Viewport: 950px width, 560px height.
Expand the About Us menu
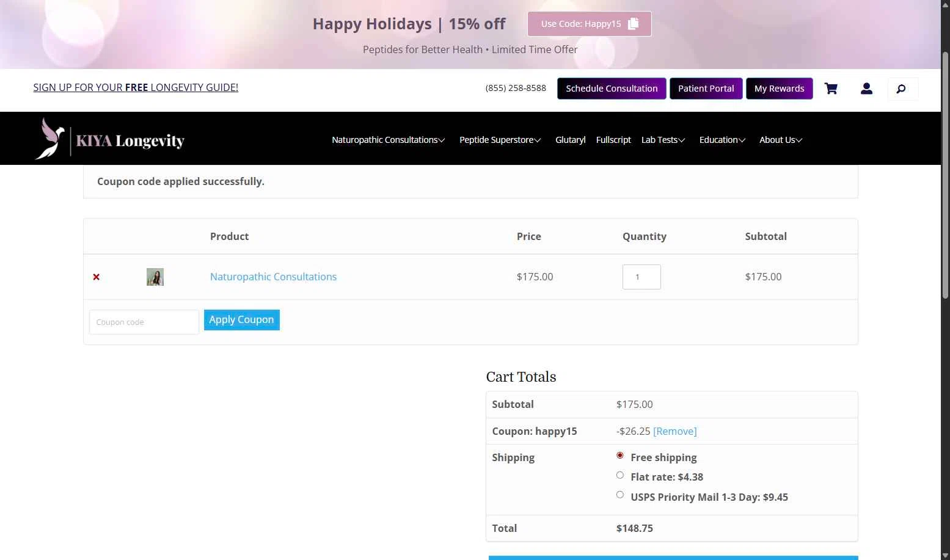[780, 140]
